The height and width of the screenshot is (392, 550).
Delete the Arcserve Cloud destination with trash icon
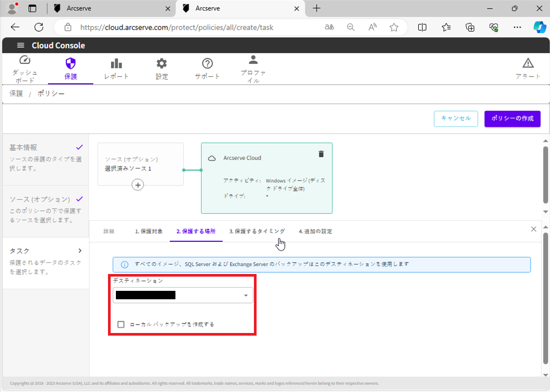point(321,154)
